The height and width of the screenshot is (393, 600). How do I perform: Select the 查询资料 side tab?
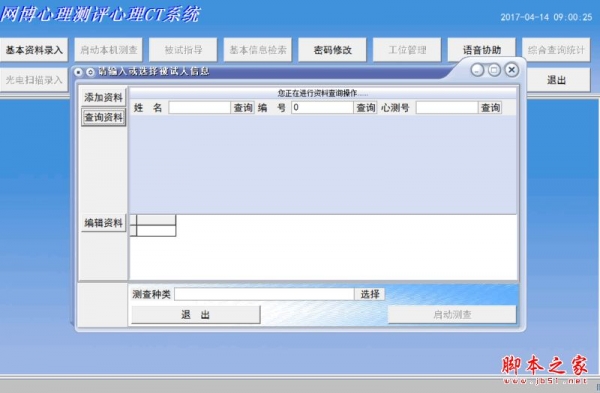pyautogui.click(x=103, y=117)
